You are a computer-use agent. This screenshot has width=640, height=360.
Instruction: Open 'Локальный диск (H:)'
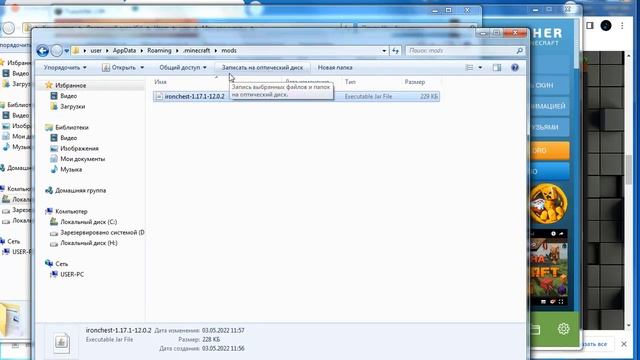pos(89,243)
